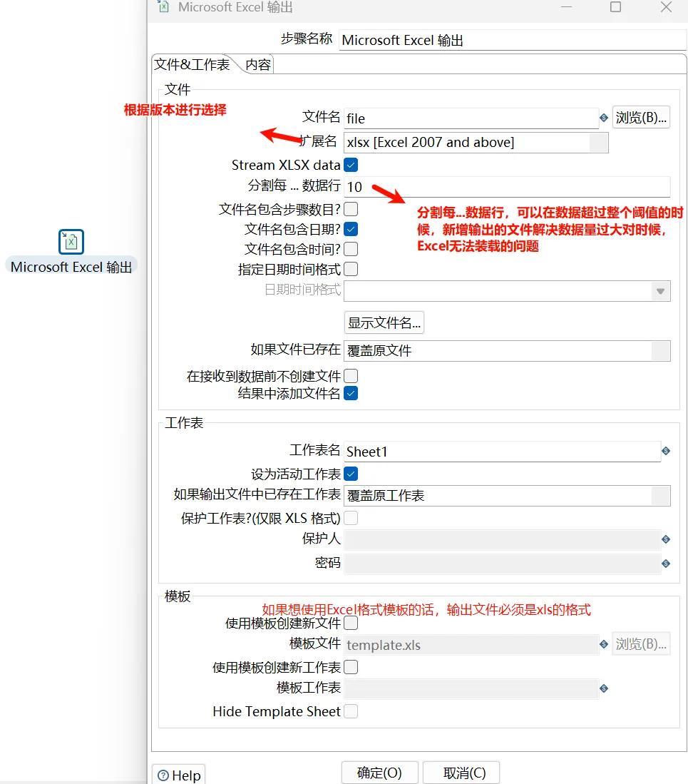Select the Microsoft Excel 输出 step icon on canvas

[71, 242]
